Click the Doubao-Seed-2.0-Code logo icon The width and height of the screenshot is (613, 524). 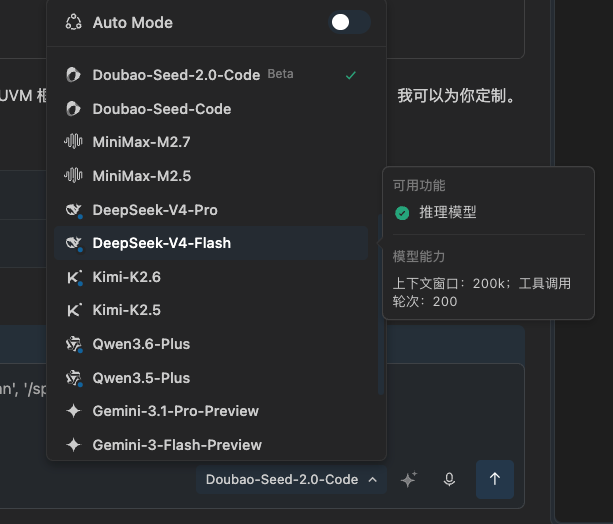point(73,75)
